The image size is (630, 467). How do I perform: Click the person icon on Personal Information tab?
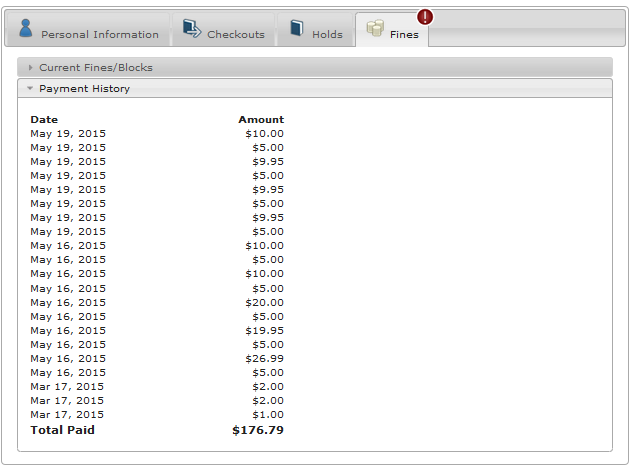pyautogui.click(x=26, y=29)
